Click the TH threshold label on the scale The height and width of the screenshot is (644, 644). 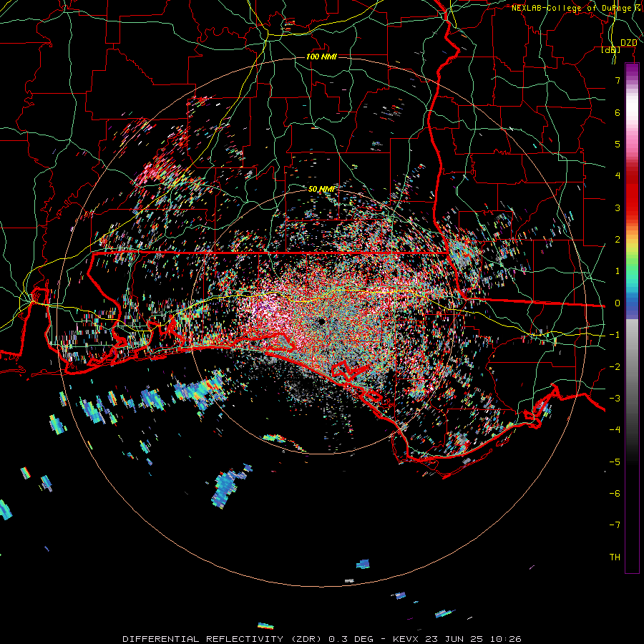[x=615, y=557]
